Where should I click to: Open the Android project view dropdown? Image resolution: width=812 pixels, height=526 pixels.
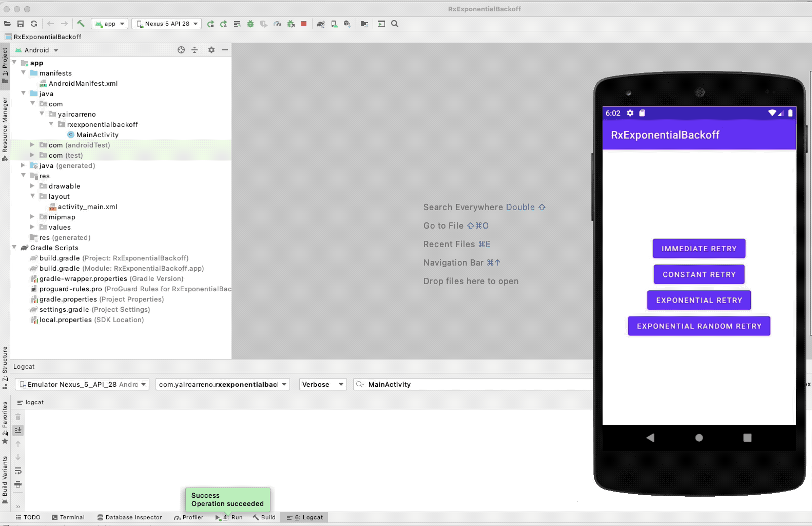[x=37, y=50]
